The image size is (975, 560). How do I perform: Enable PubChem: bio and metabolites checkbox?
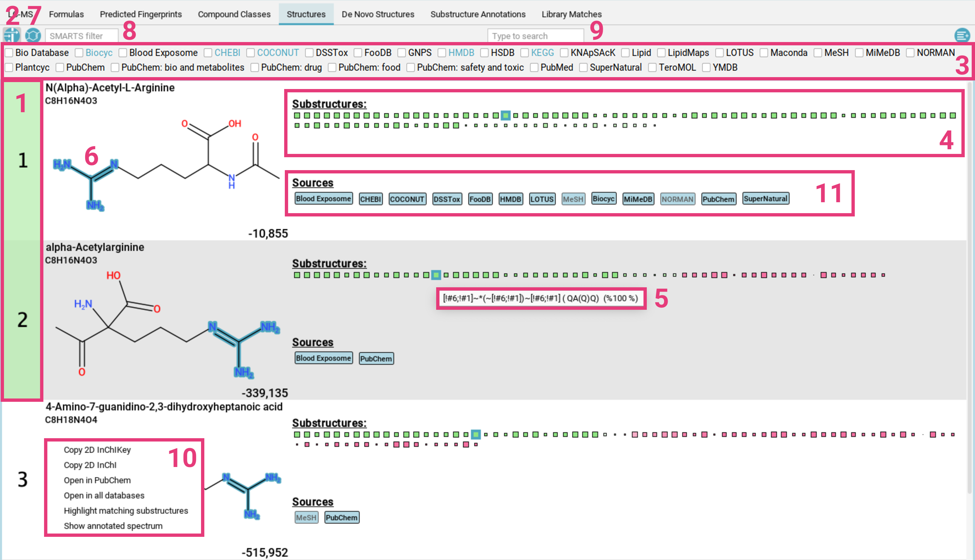point(115,68)
